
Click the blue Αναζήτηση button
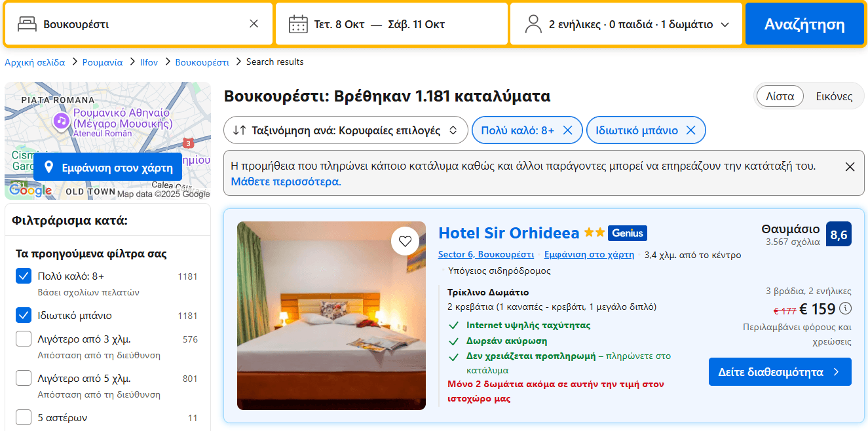(804, 24)
